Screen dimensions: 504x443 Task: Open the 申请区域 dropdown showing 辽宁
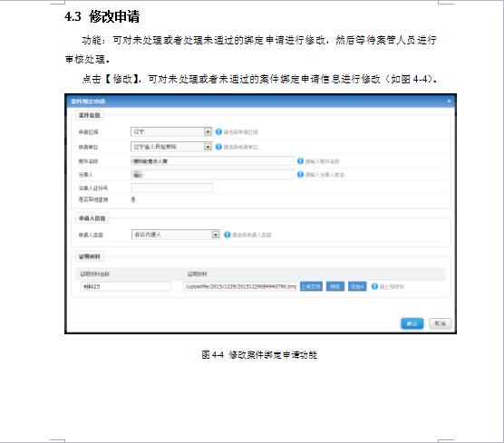point(171,131)
